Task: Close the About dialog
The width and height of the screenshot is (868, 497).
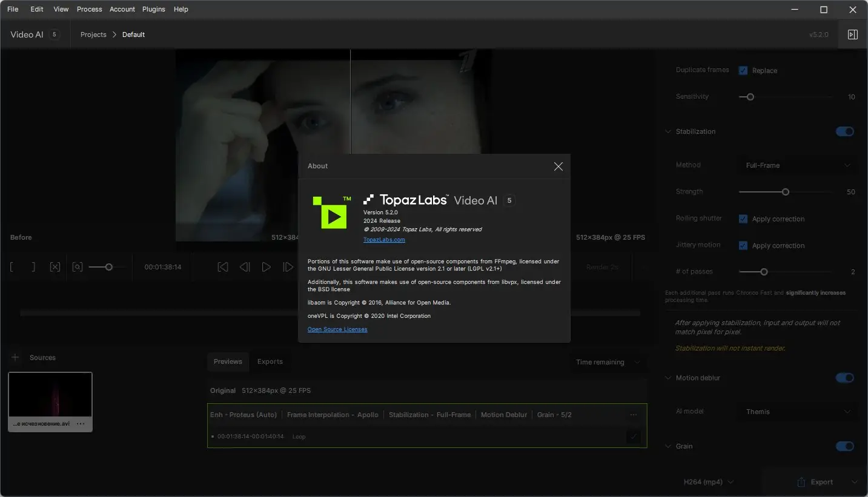Action: (558, 166)
